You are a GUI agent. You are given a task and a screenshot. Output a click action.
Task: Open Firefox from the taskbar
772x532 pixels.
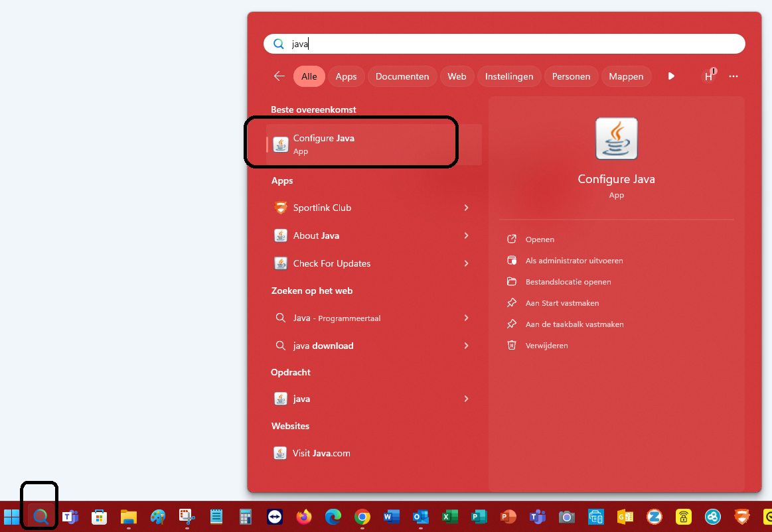[304, 517]
